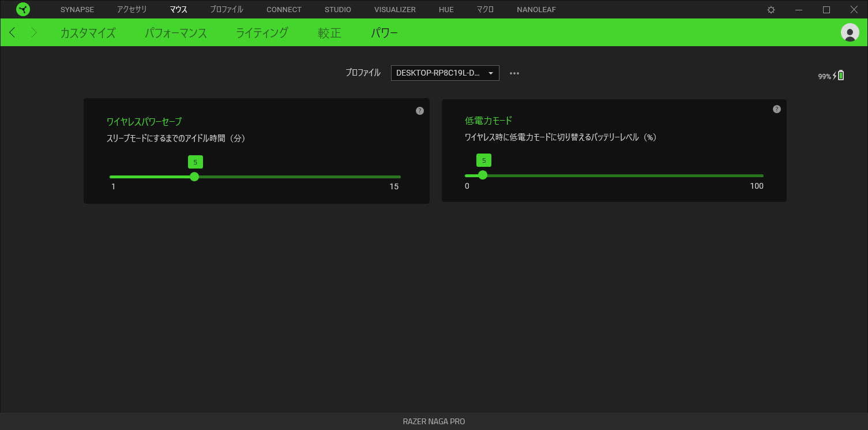Open the ライティング subtab
The width and height of the screenshot is (868, 430).
pyautogui.click(x=262, y=33)
